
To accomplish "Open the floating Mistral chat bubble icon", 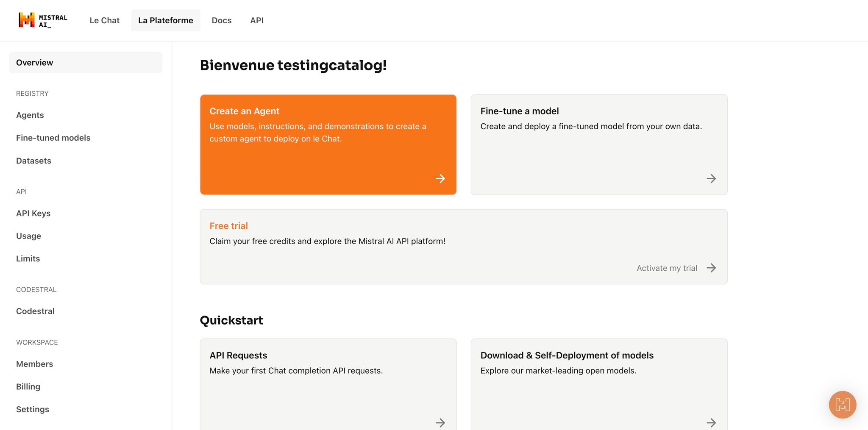I will (x=842, y=405).
